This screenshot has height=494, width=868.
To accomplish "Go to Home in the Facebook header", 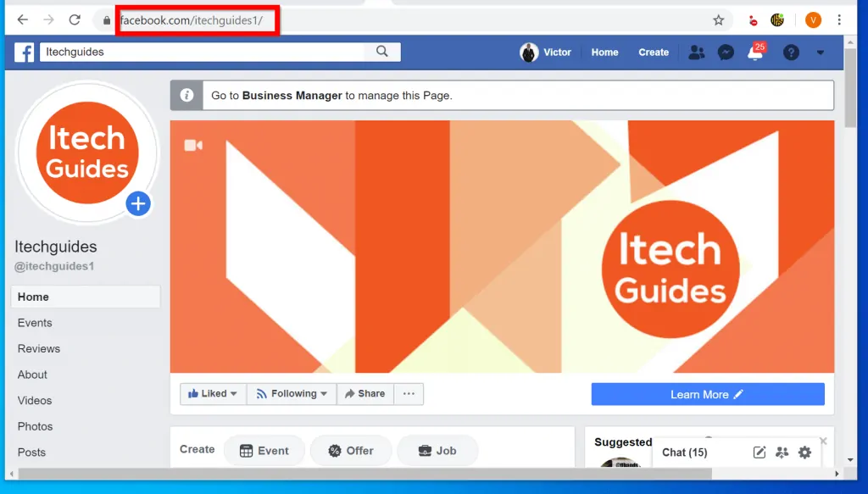I will pos(604,53).
